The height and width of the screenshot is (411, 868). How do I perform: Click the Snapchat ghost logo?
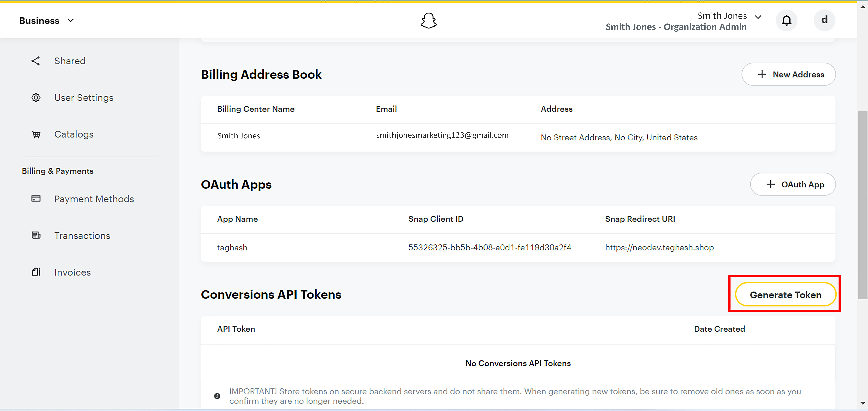tap(429, 21)
